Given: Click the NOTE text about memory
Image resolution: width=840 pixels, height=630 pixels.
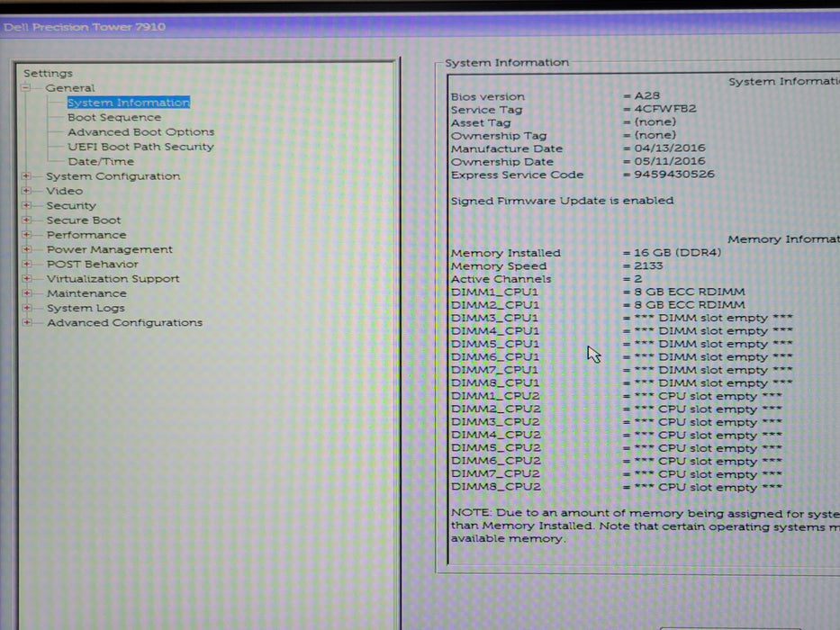Looking at the screenshot, I should coord(645,526).
